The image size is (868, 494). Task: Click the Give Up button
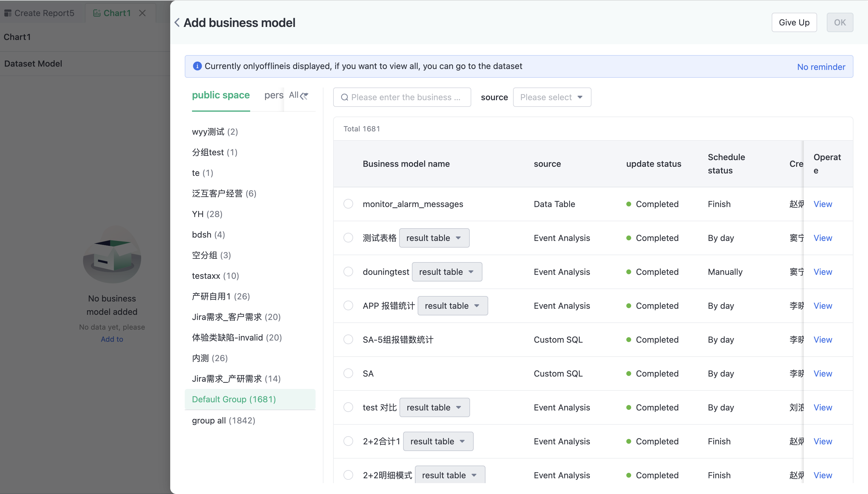794,22
